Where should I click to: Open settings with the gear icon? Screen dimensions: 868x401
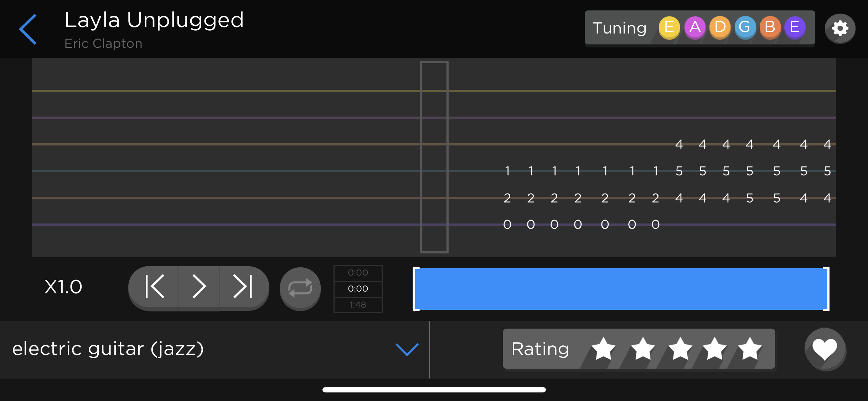840,28
